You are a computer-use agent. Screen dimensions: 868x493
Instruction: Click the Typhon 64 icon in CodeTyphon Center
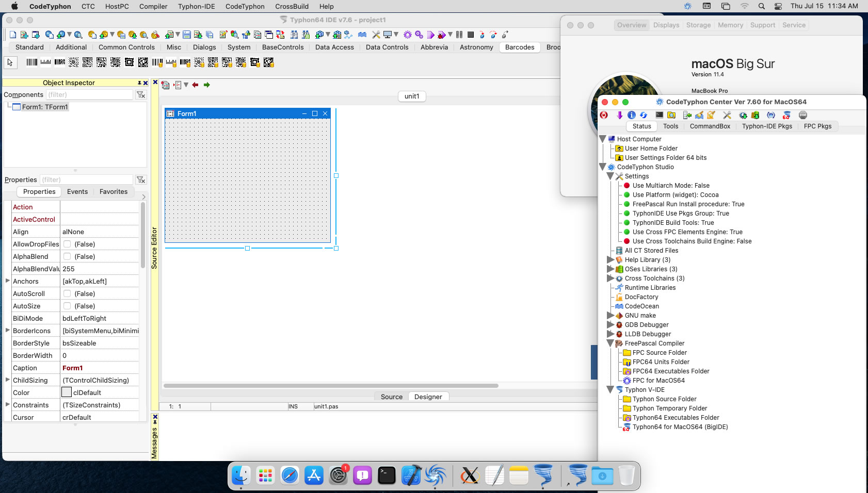coord(786,115)
